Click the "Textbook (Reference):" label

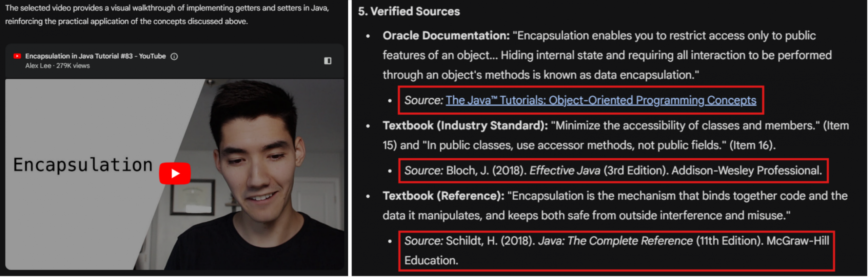point(443,196)
